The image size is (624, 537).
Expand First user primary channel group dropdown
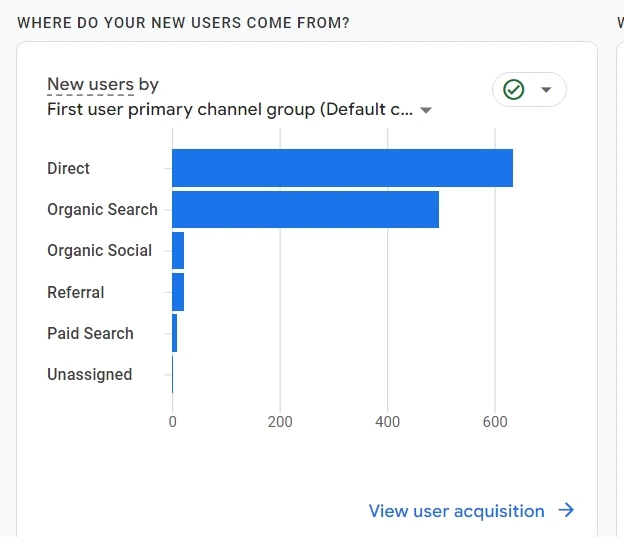tap(426, 111)
